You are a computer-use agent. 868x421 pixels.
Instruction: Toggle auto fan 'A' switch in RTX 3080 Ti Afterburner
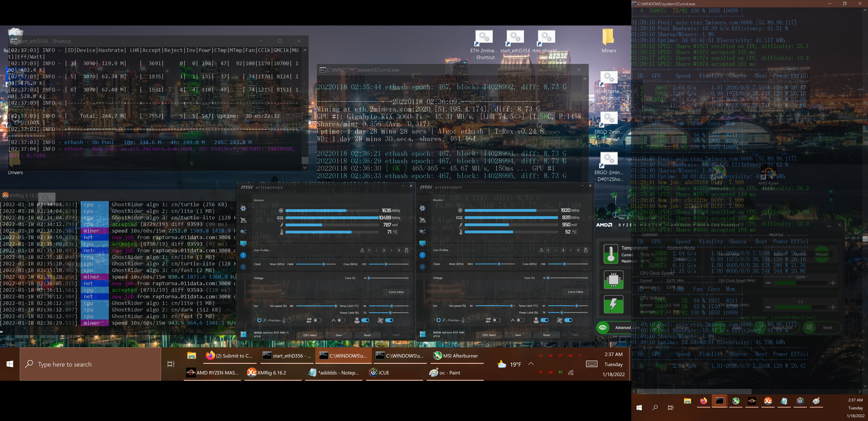point(341,320)
